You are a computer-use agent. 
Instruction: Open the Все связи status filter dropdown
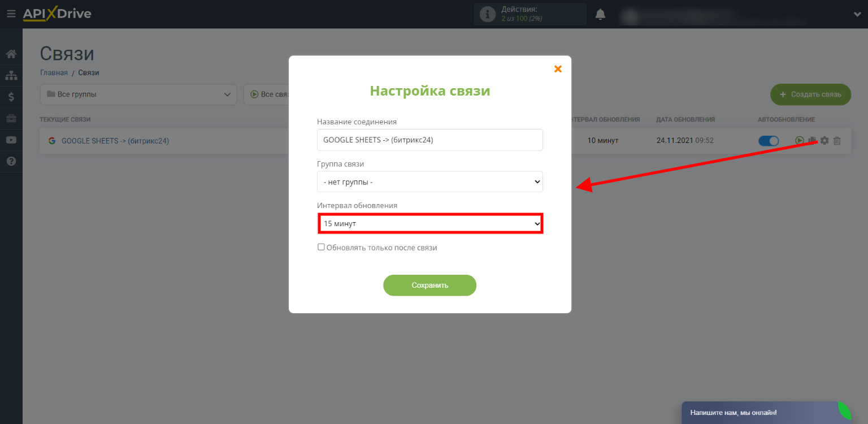coord(266,94)
